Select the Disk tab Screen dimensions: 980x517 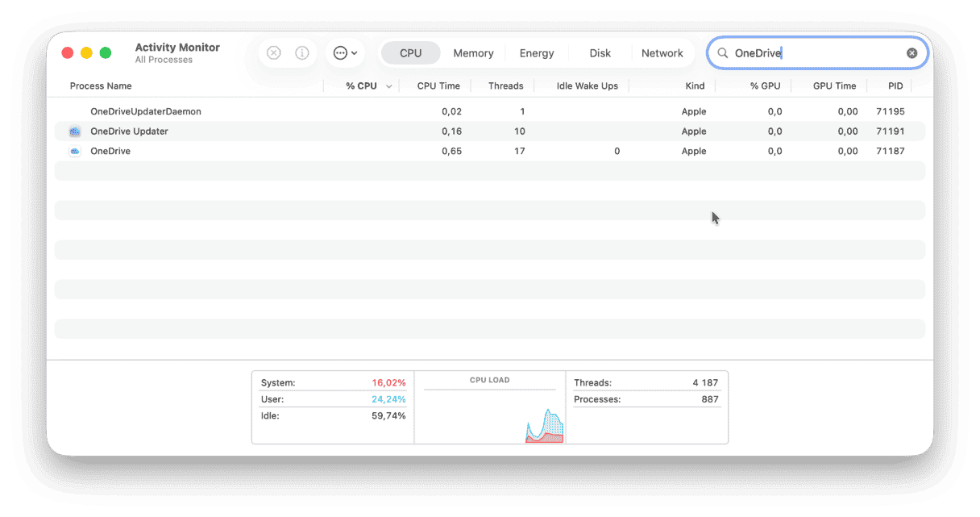[600, 52]
